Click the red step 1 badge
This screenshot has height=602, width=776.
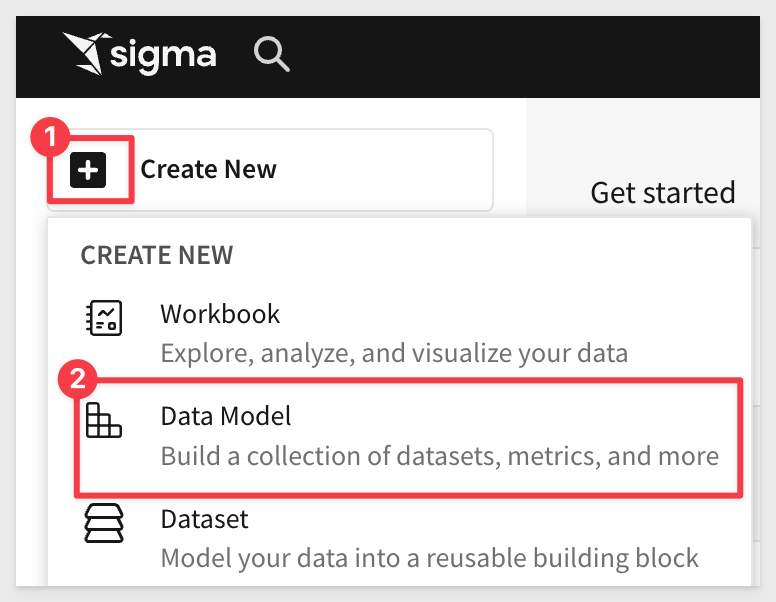[x=50, y=137]
